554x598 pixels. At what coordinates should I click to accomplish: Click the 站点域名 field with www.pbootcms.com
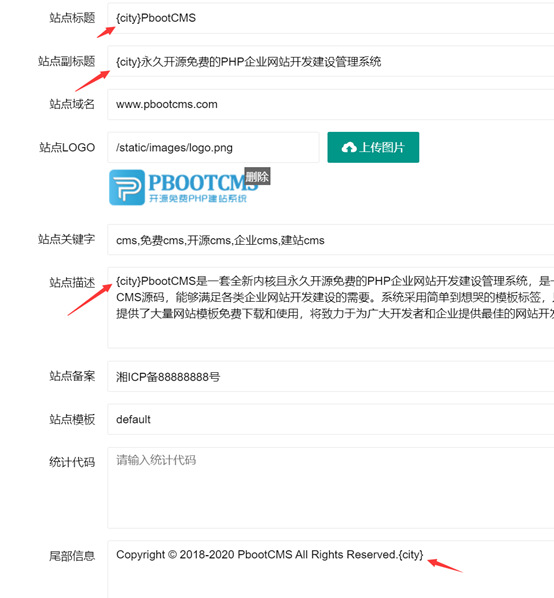pyautogui.click(x=331, y=104)
